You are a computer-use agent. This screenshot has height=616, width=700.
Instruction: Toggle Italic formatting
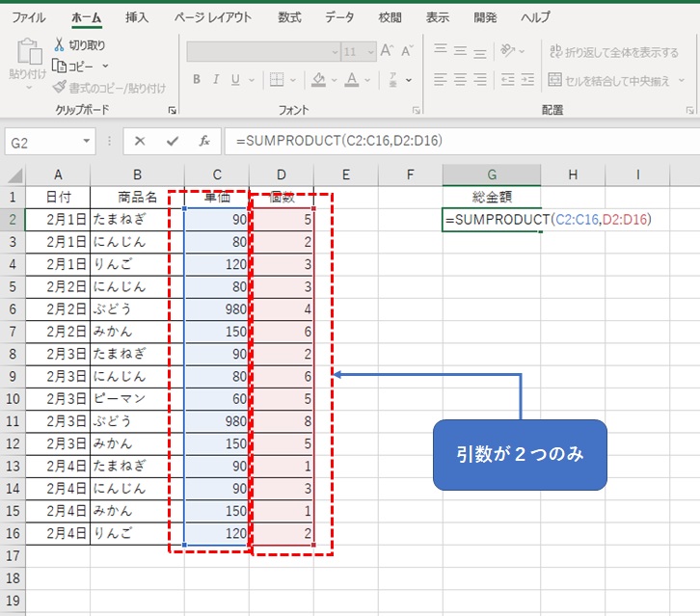coord(216,79)
